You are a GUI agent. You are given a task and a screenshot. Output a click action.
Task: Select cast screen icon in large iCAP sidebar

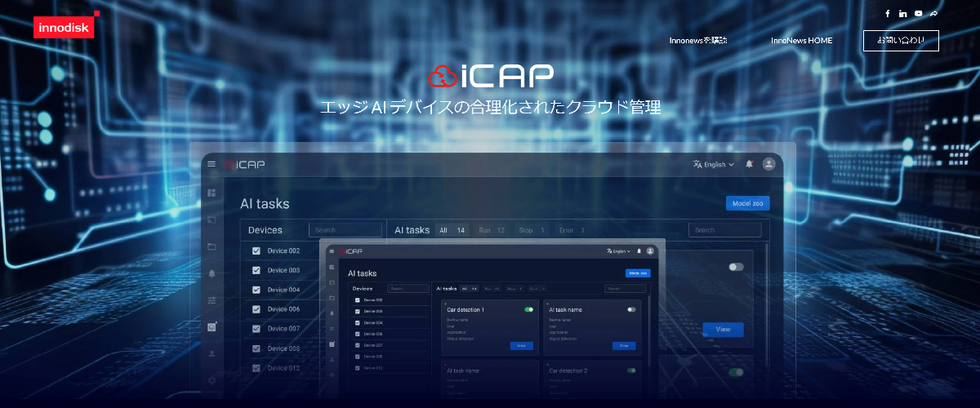point(212,220)
